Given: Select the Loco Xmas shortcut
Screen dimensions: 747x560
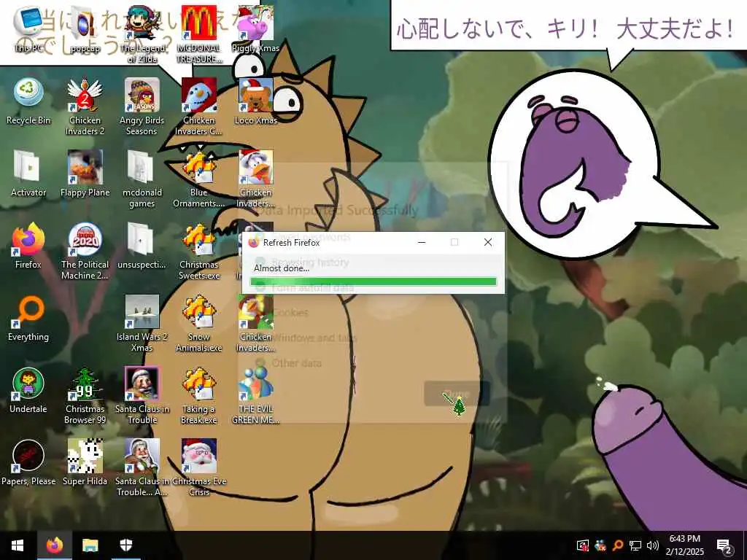Looking at the screenshot, I should 256,101.
